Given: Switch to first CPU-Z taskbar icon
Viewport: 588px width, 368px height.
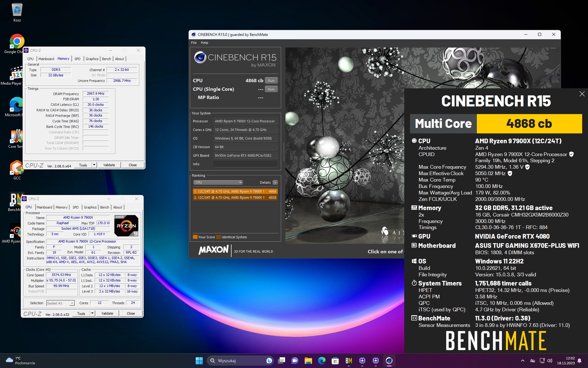Looking at the screenshot, I should pos(362,361).
